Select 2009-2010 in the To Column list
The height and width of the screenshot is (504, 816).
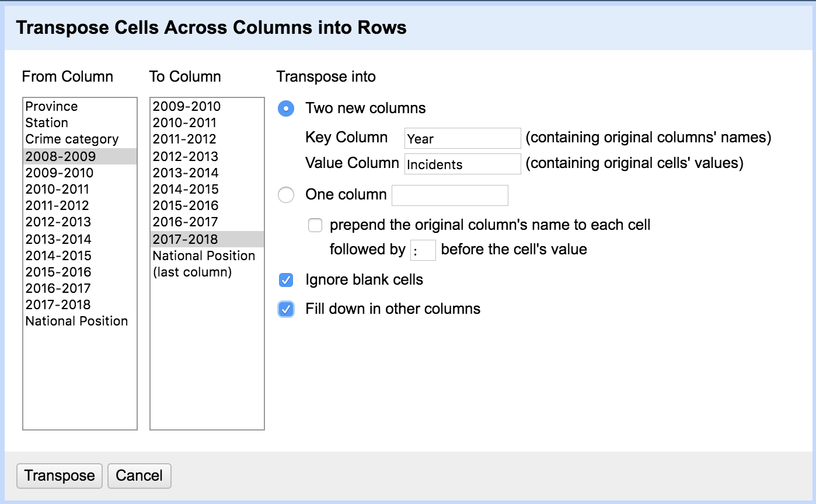click(x=207, y=106)
